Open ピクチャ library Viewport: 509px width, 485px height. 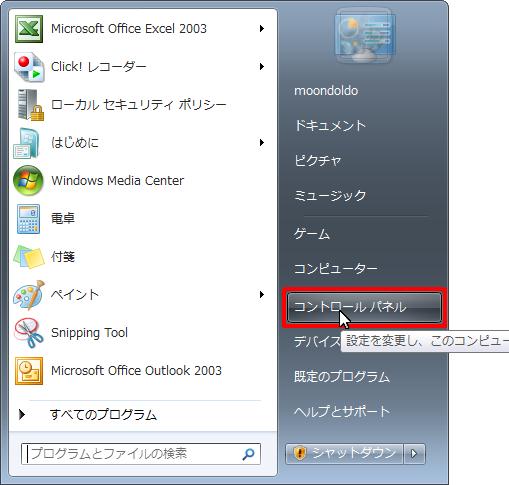pyautogui.click(x=318, y=161)
